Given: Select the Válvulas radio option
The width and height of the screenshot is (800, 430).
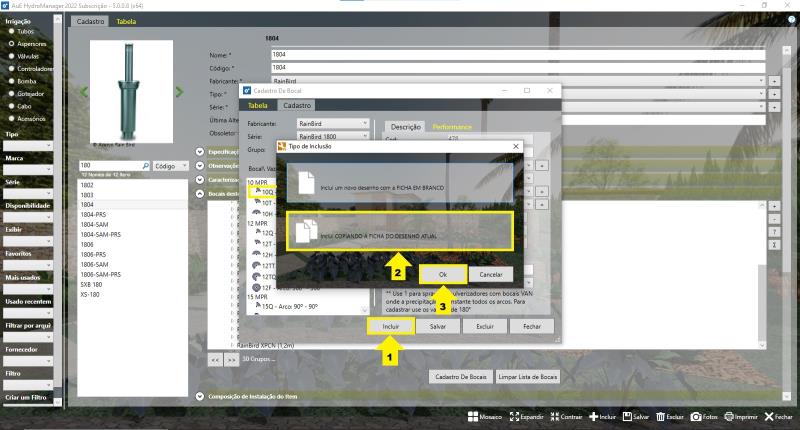Looking at the screenshot, I should [12, 56].
